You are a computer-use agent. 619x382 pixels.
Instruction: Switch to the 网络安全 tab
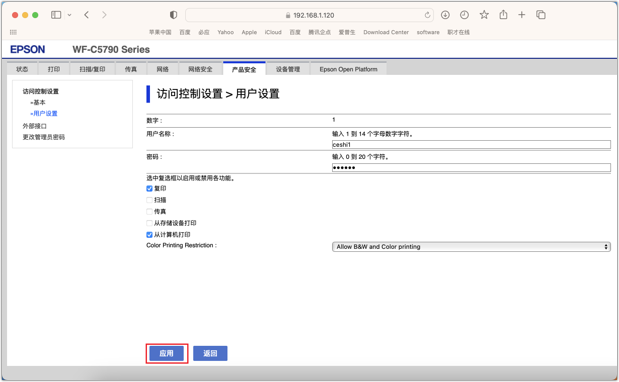[200, 69]
